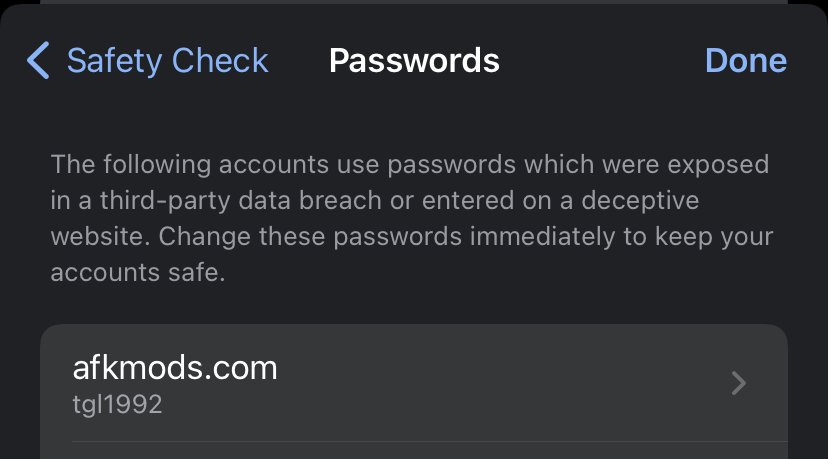Click separator line beneath afkmods.com entry
The width and height of the screenshot is (828, 459).
pyautogui.click(x=430, y=441)
